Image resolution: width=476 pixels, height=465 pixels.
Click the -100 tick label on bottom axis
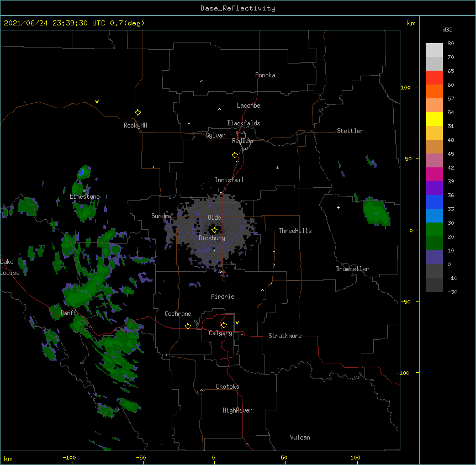pyautogui.click(x=69, y=457)
